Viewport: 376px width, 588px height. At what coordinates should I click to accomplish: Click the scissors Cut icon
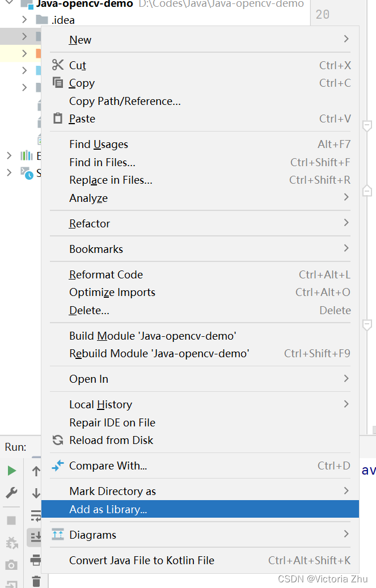coord(58,65)
